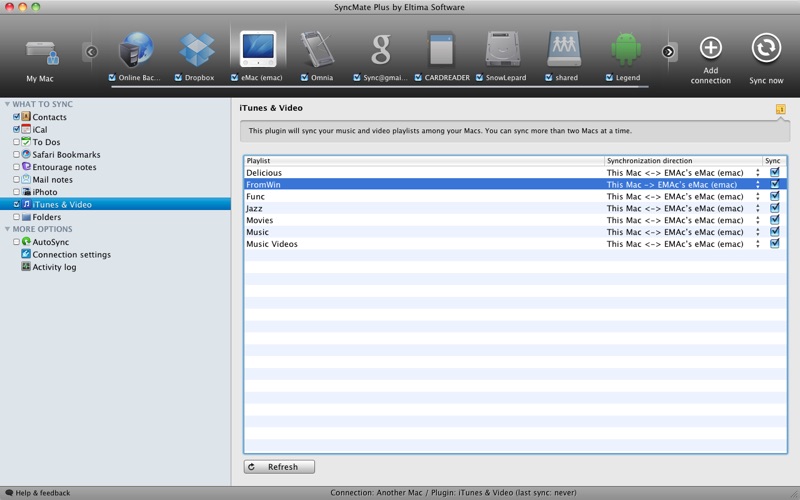Viewport: 800px width, 500px height.
Task: Uncheck the iCal sync checkbox
Action: coord(16,129)
